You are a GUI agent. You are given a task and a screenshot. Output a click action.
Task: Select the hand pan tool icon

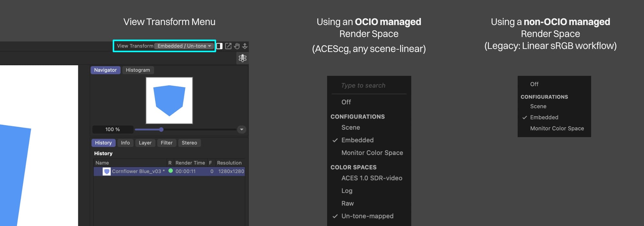237,46
